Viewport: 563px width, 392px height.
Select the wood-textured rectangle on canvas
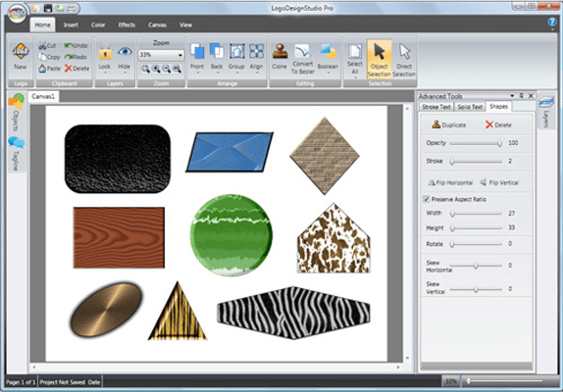click(119, 237)
